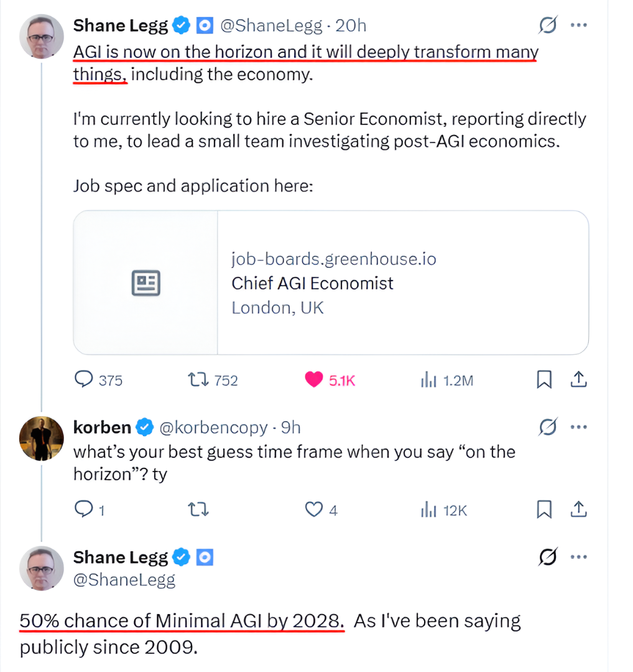Reply to Shane Legg's hiring post
The width and height of the screenshot is (633, 672).
click(84, 379)
